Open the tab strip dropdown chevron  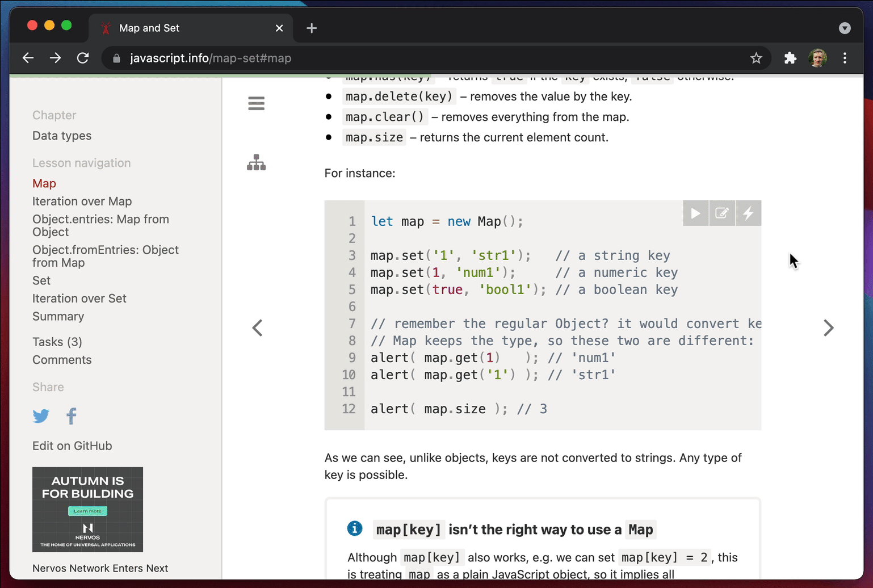pos(845,28)
